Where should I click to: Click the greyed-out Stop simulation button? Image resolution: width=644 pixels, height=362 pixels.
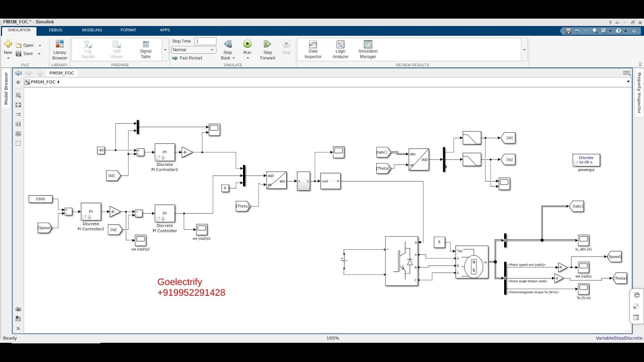point(286,44)
